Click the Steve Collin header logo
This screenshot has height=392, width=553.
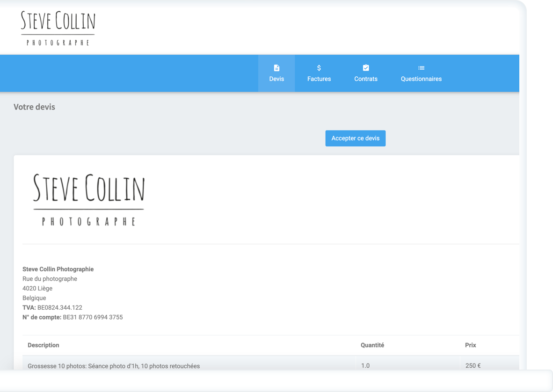click(x=58, y=28)
